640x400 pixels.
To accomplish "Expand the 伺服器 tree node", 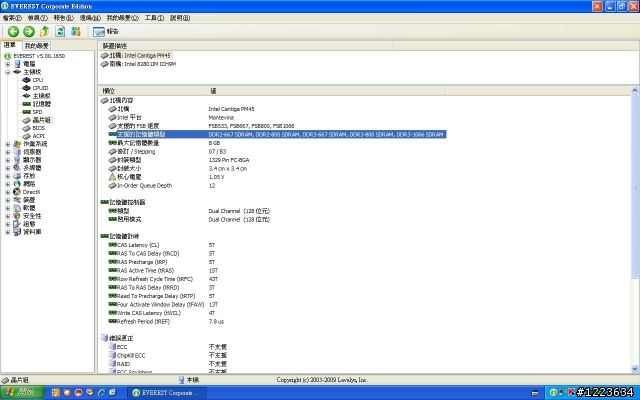I will (x=7, y=152).
